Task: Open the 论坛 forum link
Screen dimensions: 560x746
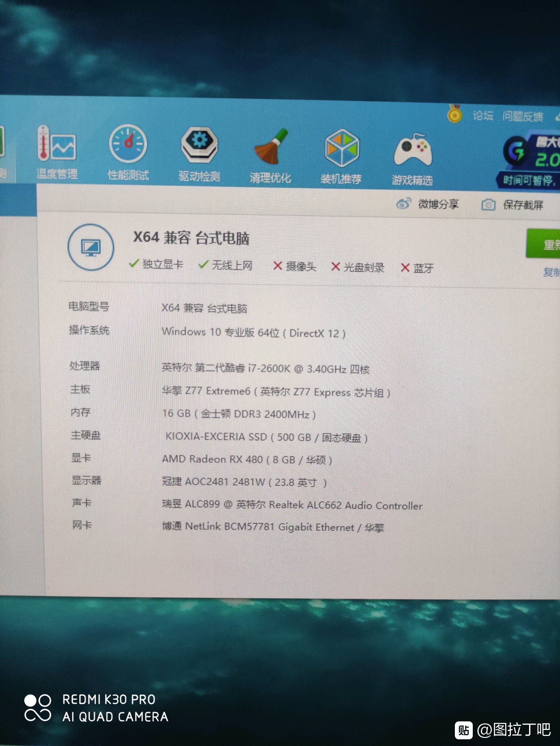Action: click(x=483, y=116)
